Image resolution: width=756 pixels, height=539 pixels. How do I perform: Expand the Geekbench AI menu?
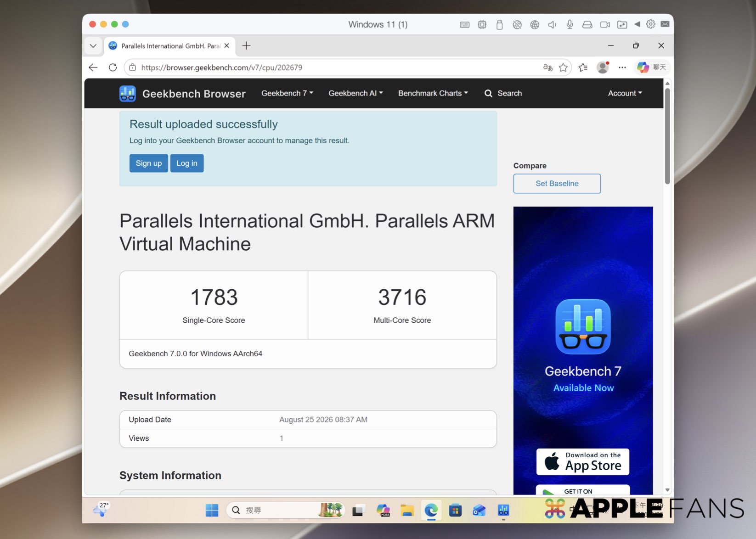(x=355, y=93)
